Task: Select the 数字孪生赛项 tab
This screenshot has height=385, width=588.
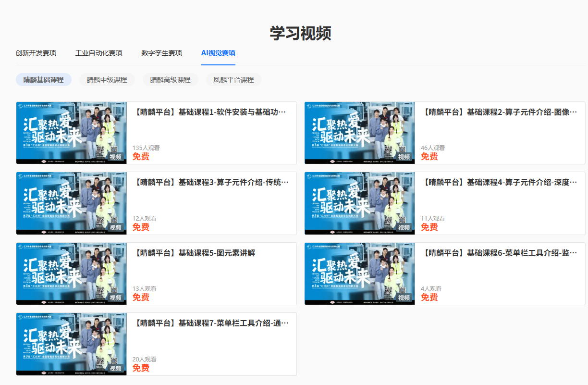Action: pos(161,53)
